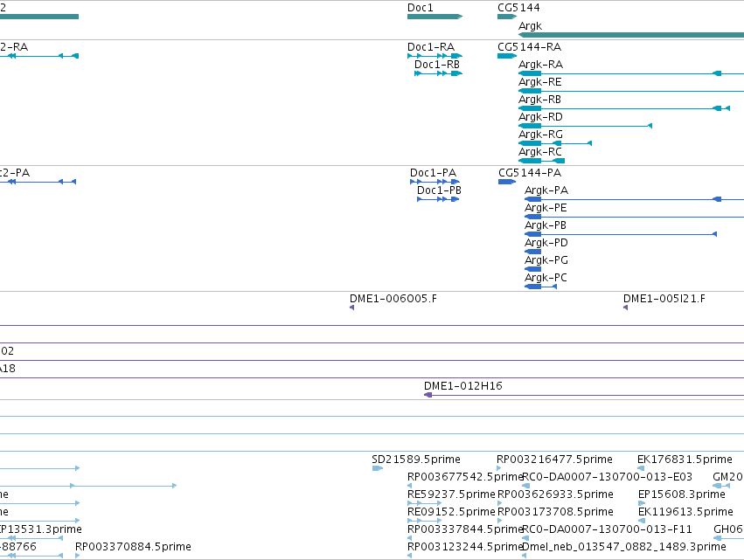Screen dimensions: 744x560
Task: Open the Argk-RE transcript label
Action: [x=540, y=82]
